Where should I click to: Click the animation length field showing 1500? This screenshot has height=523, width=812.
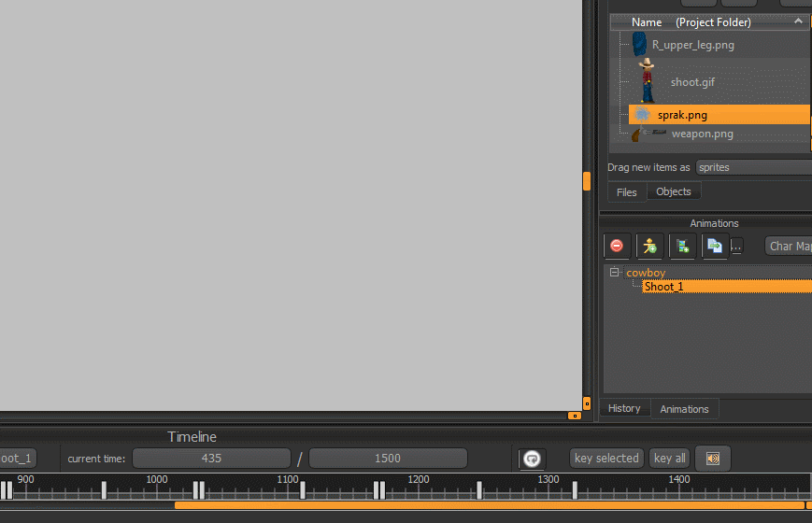coord(388,459)
